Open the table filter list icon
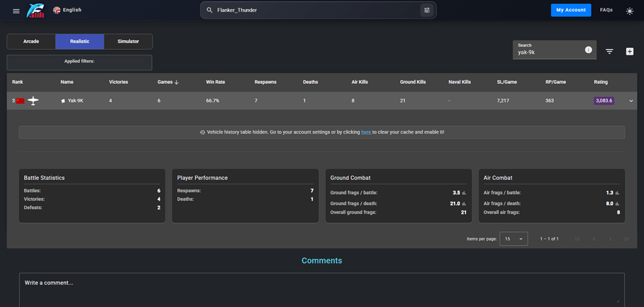 click(x=609, y=52)
